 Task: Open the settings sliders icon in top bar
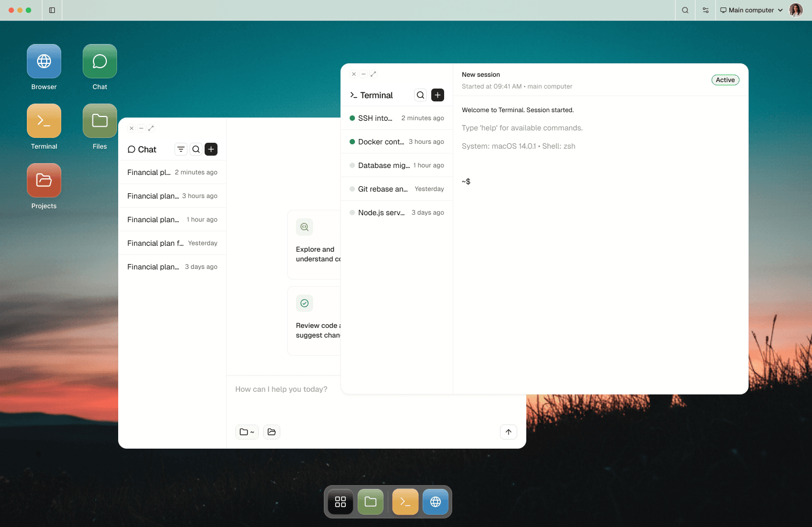(x=706, y=10)
